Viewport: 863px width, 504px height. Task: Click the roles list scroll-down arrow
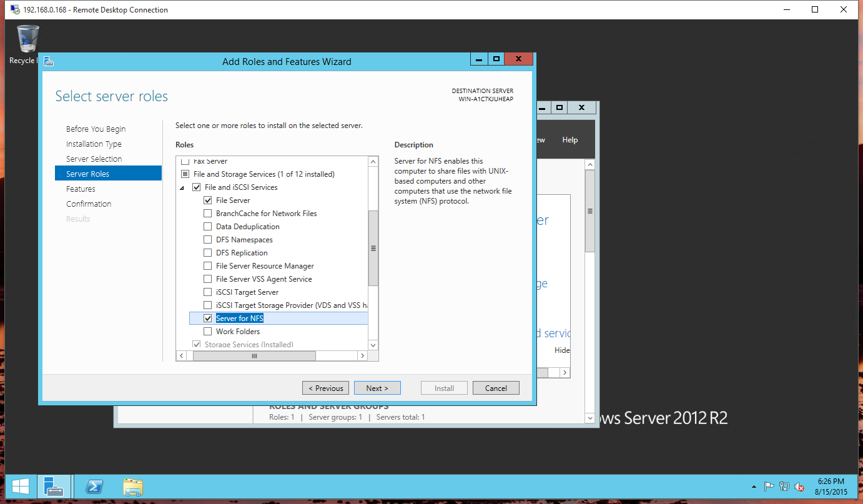click(373, 345)
